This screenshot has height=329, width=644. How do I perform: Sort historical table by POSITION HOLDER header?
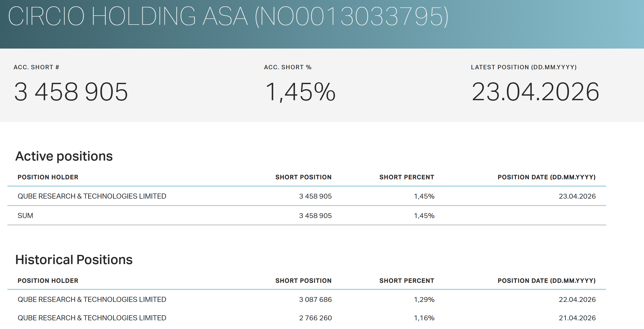[x=48, y=281]
